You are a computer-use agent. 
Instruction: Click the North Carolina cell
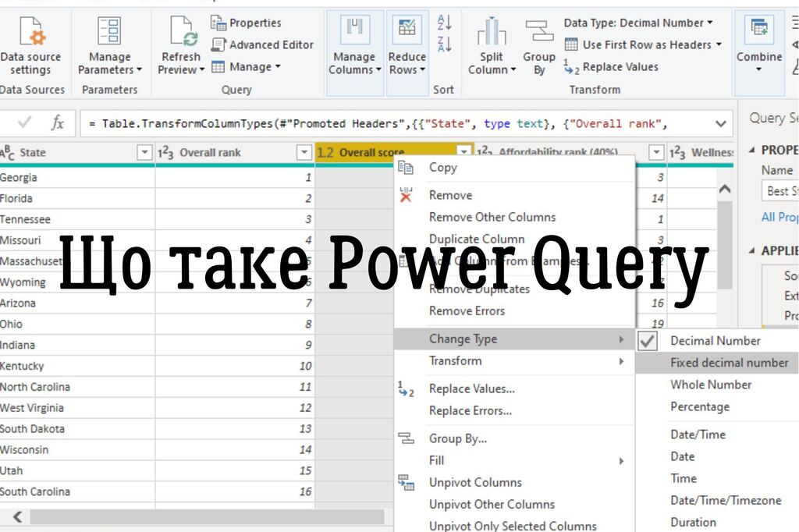[77, 387]
